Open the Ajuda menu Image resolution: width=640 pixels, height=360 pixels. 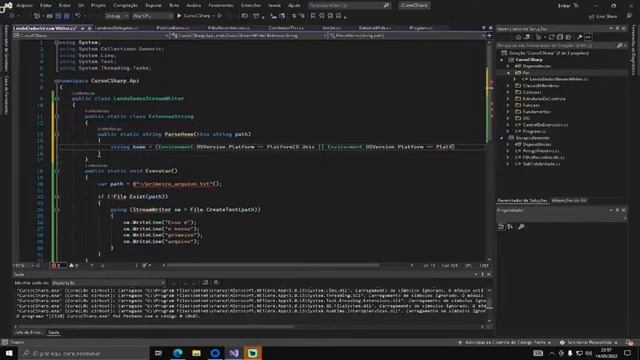click(294, 5)
